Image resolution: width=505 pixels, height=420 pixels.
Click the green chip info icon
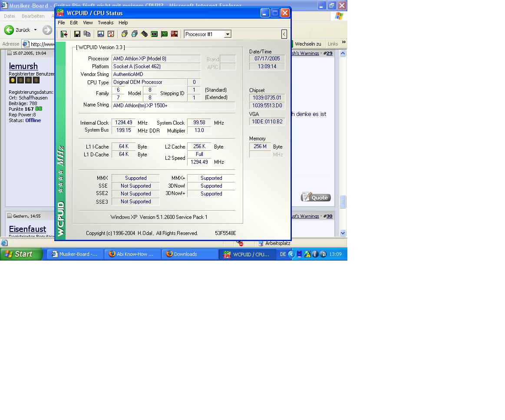coord(154,34)
